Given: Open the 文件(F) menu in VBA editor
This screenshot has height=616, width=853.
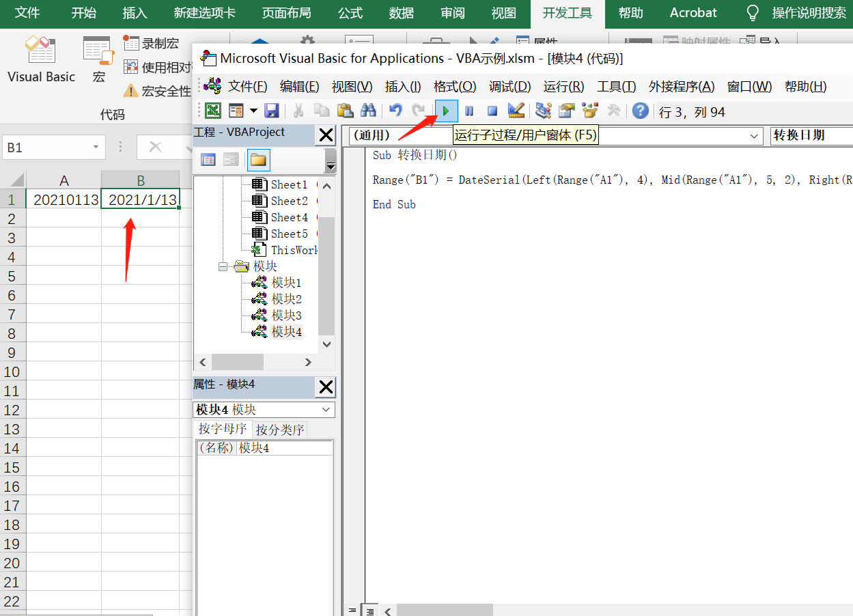Looking at the screenshot, I should point(247,87).
